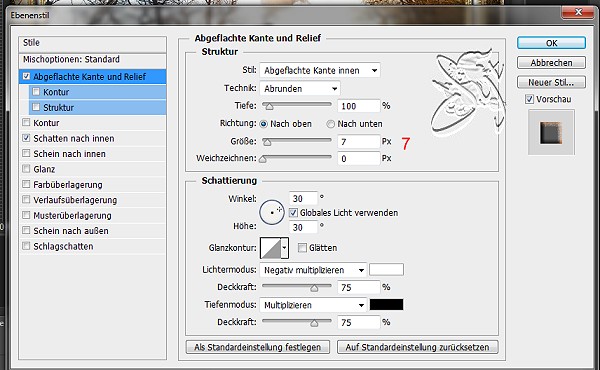
Task: Uncheck Abgeflachte Kante und Relief checkbox
Action: [26, 77]
